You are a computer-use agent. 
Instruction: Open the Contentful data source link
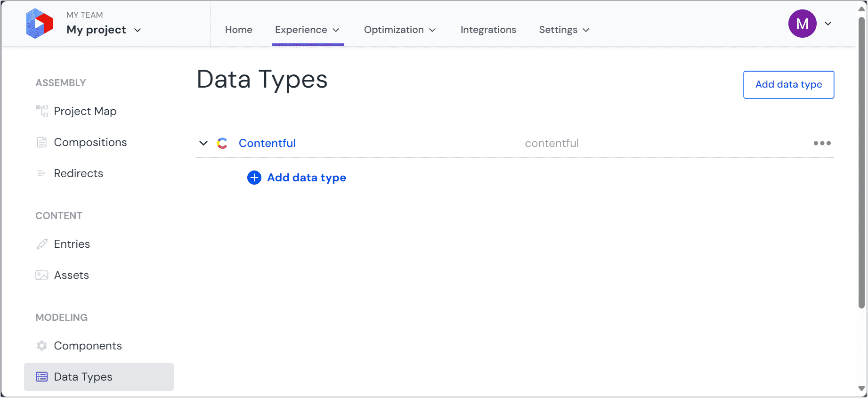coord(267,143)
